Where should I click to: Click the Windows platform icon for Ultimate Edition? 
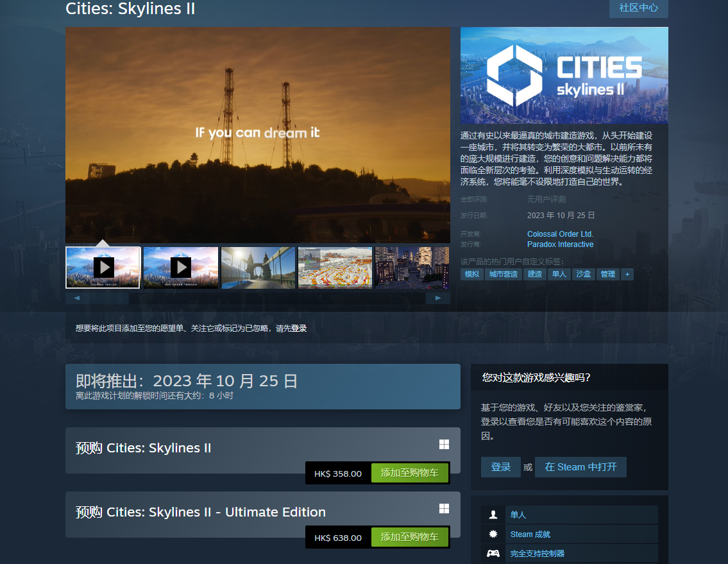[x=444, y=509]
